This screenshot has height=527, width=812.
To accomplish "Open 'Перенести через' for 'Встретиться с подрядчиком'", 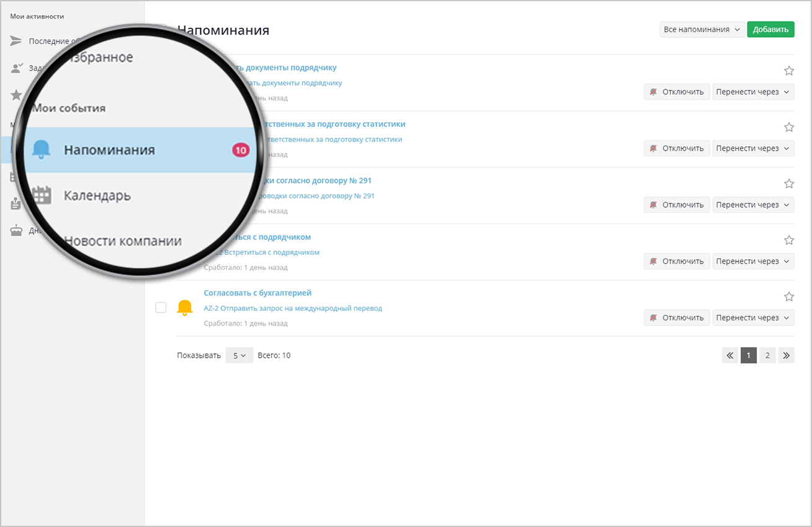I will pos(753,261).
